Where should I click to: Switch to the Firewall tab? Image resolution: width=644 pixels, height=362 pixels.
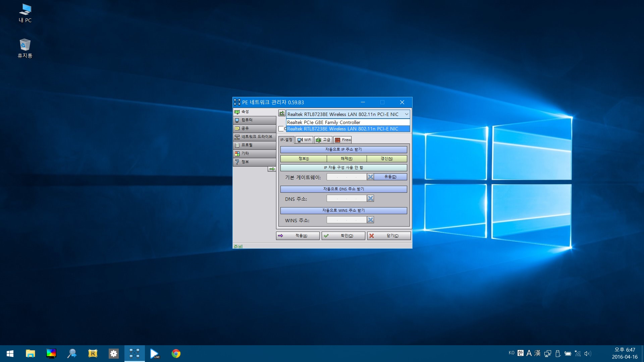tap(342, 140)
